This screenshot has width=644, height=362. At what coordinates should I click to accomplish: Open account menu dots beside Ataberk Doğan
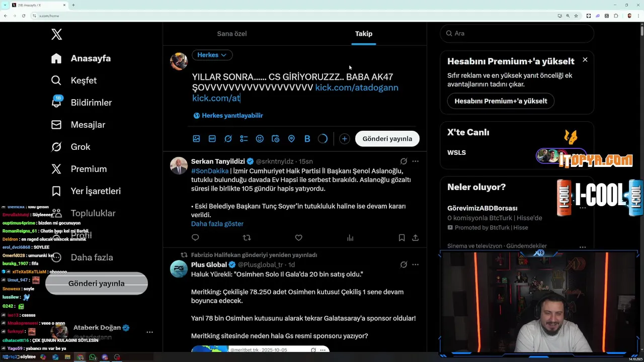(149, 332)
